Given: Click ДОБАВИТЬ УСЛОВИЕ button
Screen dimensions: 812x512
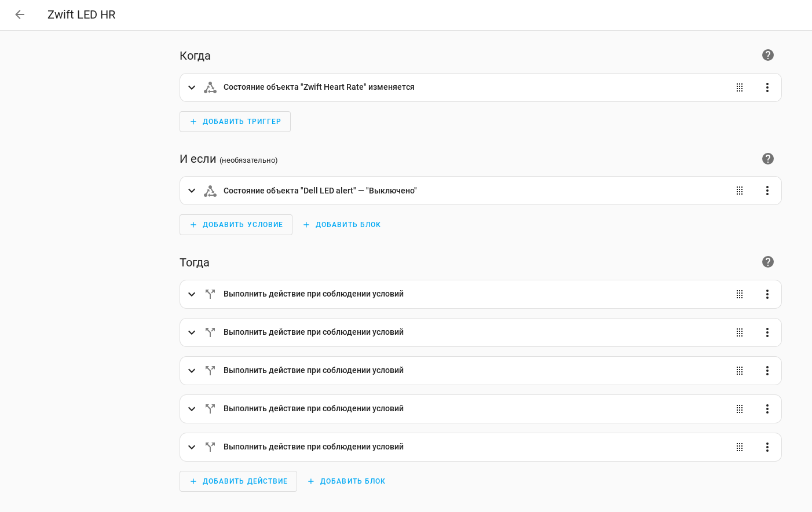Looking at the screenshot, I should [x=236, y=225].
